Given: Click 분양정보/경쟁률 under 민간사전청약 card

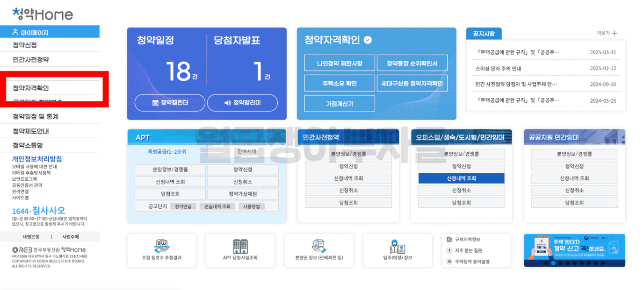Looking at the screenshot, I should (x=348, y=154).
